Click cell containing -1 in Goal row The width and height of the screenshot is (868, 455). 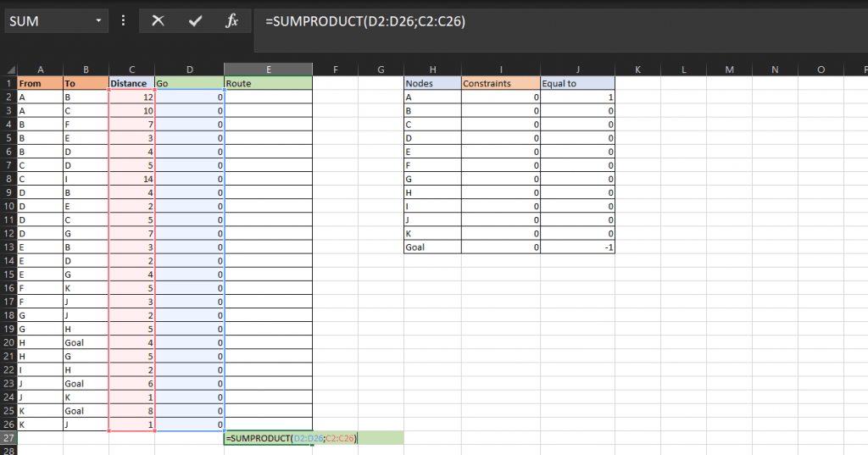578,247
